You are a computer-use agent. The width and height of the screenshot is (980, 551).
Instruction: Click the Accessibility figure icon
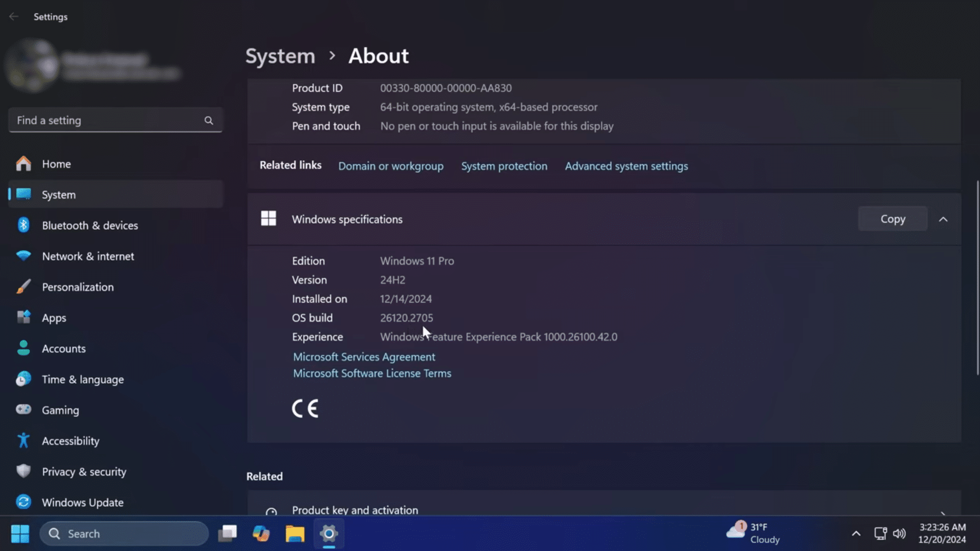pos(23,441)
